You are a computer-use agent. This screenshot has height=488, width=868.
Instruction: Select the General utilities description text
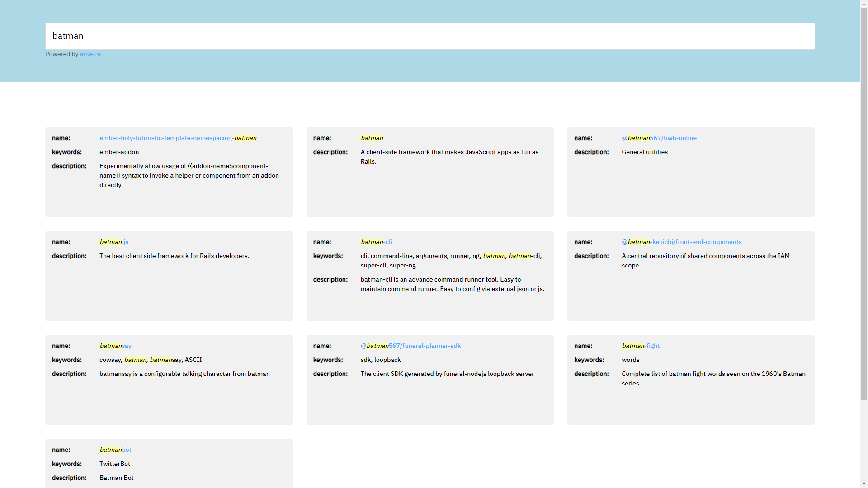tap(644, 152)
